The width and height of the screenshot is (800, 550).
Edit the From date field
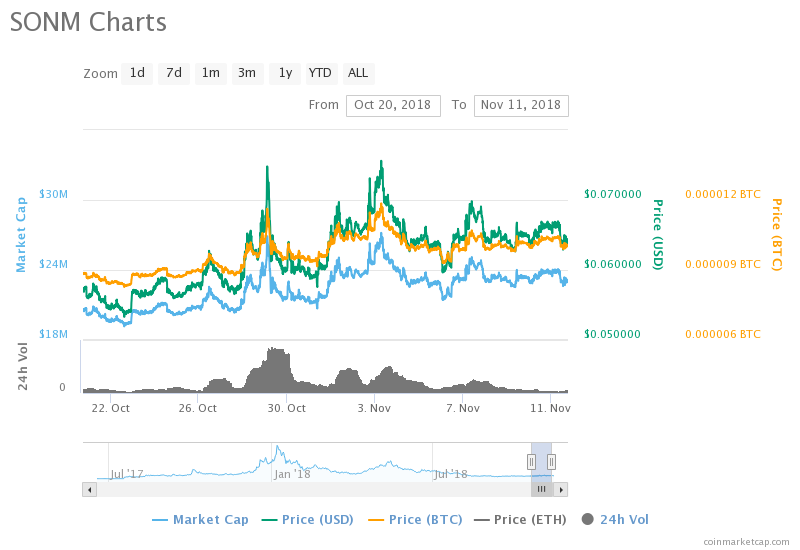pyautogui.click(x=393, y=106)
